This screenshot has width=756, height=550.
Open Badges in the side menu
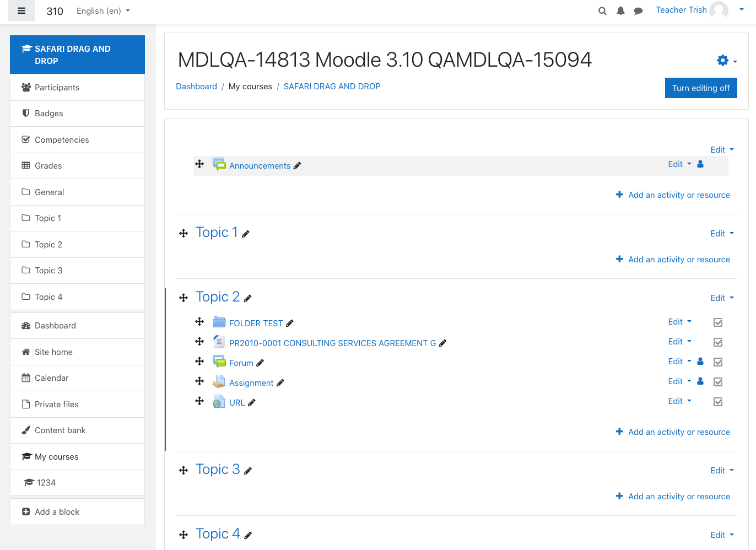(77, 114)
